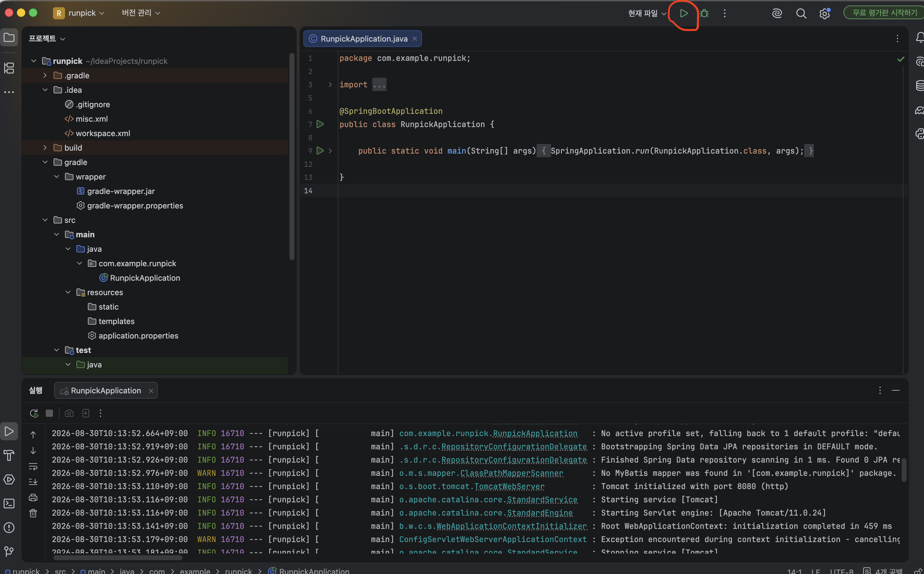Run the current file with the play button

coord(684,13)
